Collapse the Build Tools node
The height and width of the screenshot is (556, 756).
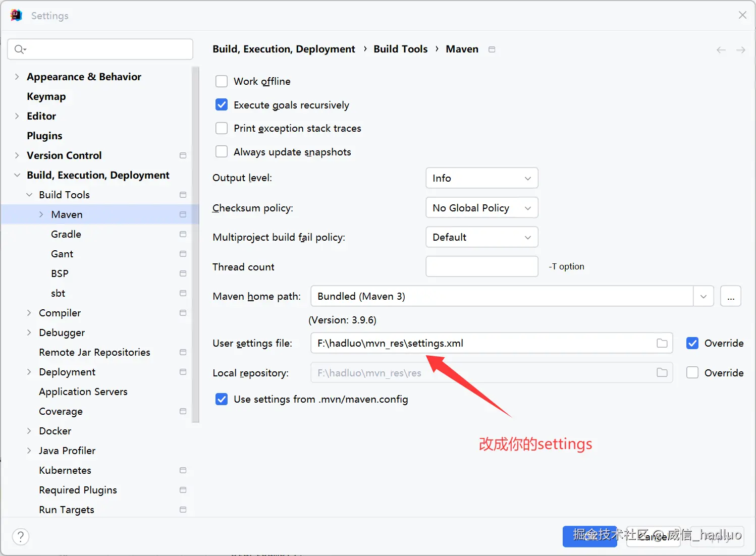click(29, 195)
